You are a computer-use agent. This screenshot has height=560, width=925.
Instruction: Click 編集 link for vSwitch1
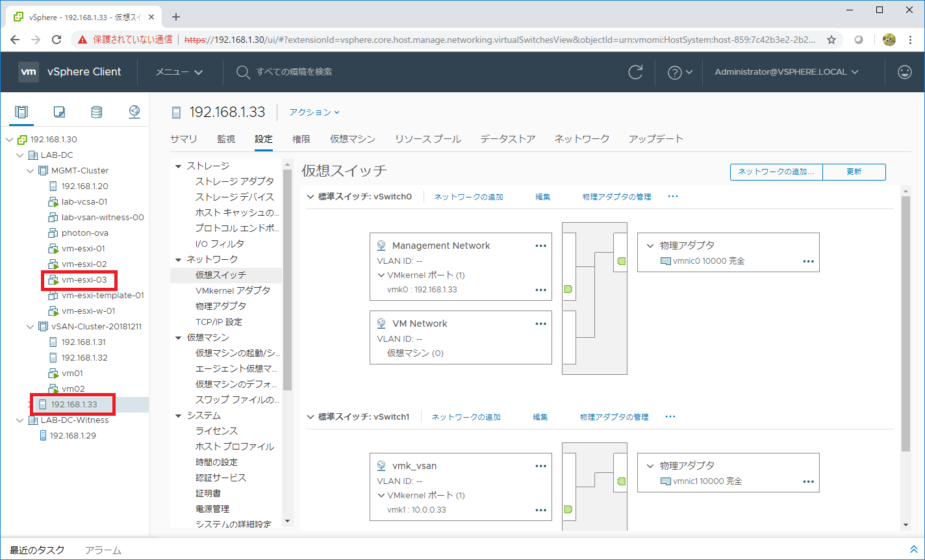[x=540, y=417]
